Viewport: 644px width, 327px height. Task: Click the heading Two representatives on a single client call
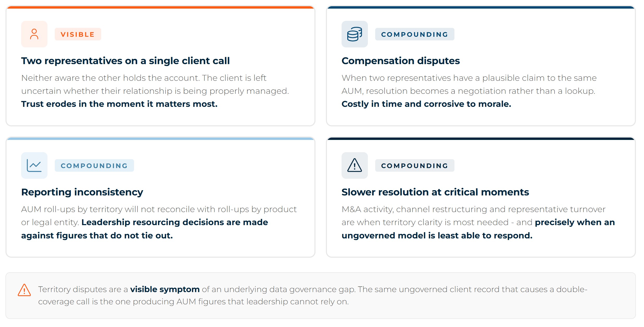pyautogui.click(x=125, y=61)
